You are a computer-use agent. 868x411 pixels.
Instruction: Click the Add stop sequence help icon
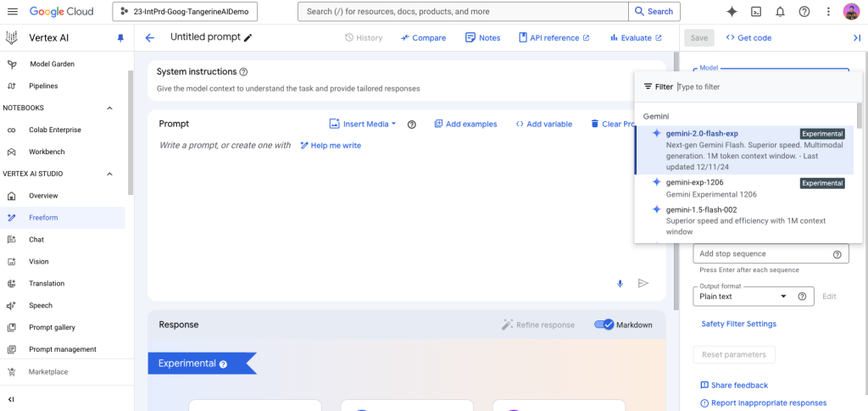837,254
